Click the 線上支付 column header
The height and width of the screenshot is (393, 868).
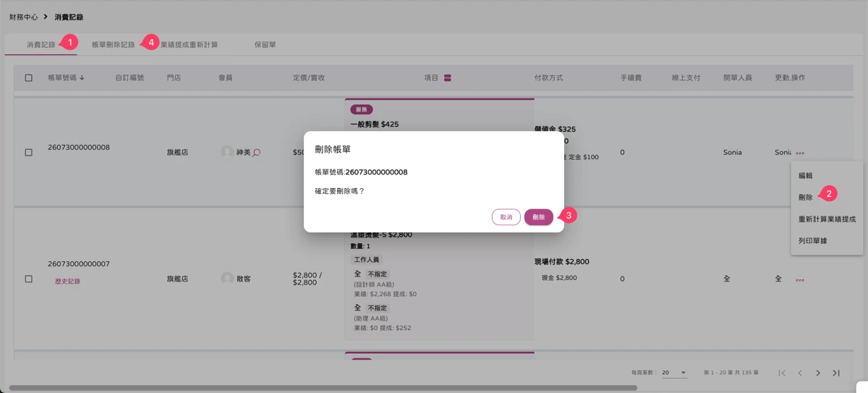pos(686,77)
